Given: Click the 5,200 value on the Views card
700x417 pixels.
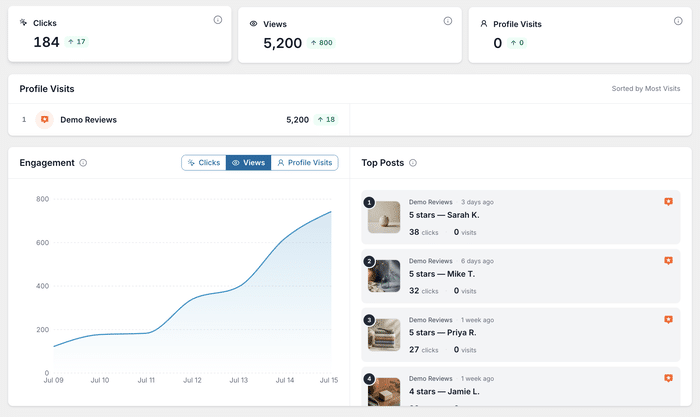Looking at the screenshot, I should click(x=283, y=43).
